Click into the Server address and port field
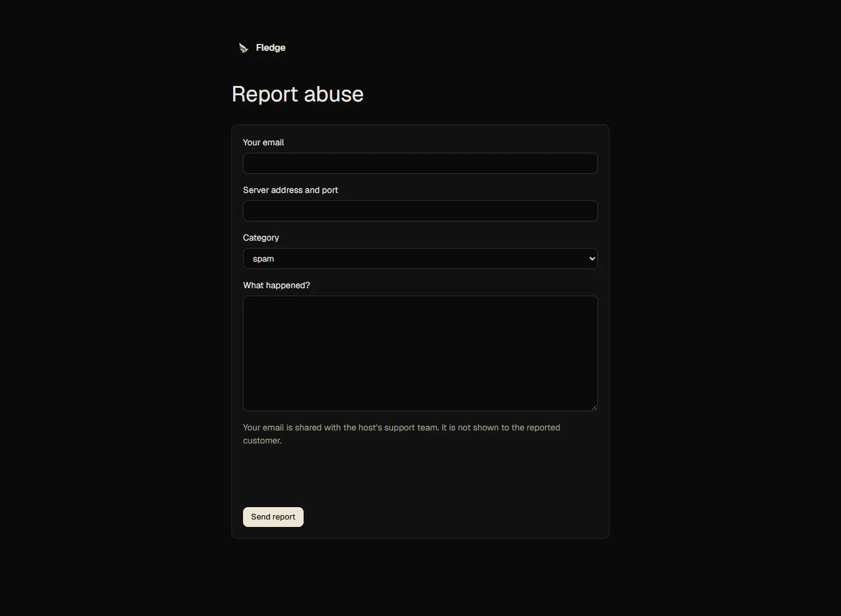Viewport: 841px width, 616px height. click(420, 211)
